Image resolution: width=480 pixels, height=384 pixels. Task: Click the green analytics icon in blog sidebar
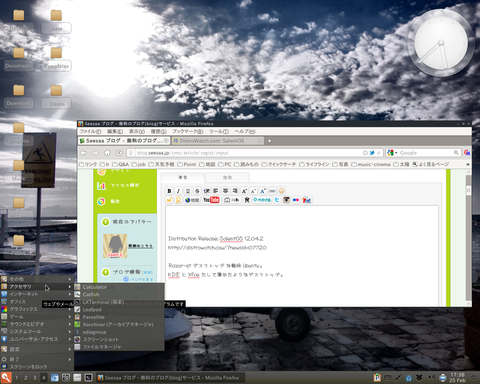tap(101, 186)
